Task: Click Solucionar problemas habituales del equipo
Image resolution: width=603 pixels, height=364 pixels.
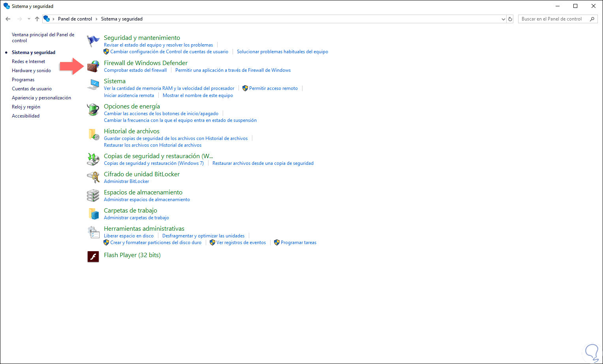Action: pos(282,52)
